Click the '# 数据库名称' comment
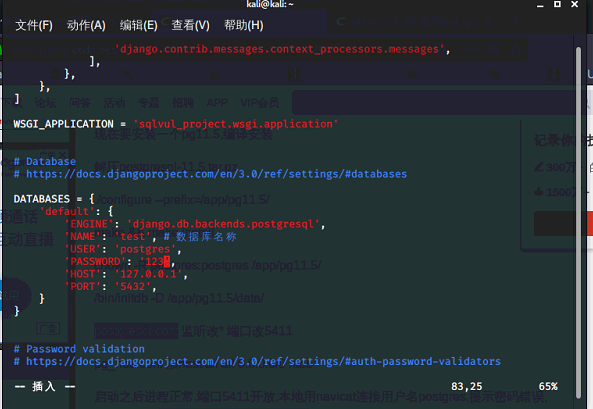Image resolution: width=593 pixels, height=409 pixels. click(200, 237)
